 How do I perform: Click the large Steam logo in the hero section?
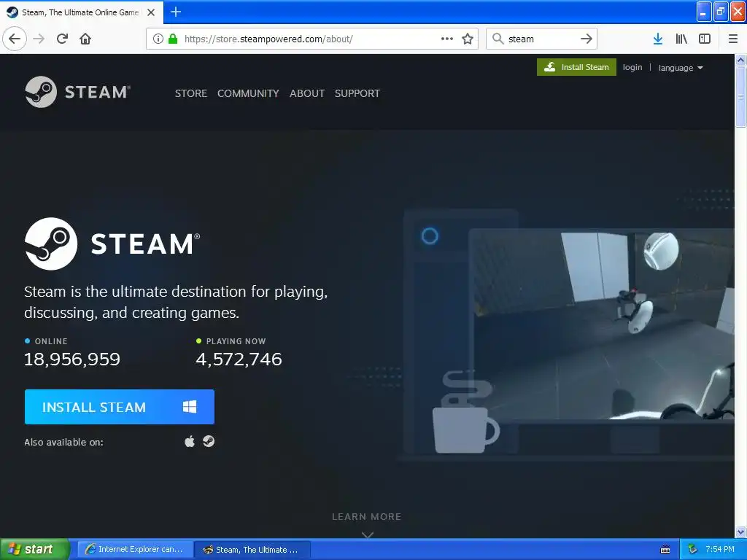pos(112,244)
